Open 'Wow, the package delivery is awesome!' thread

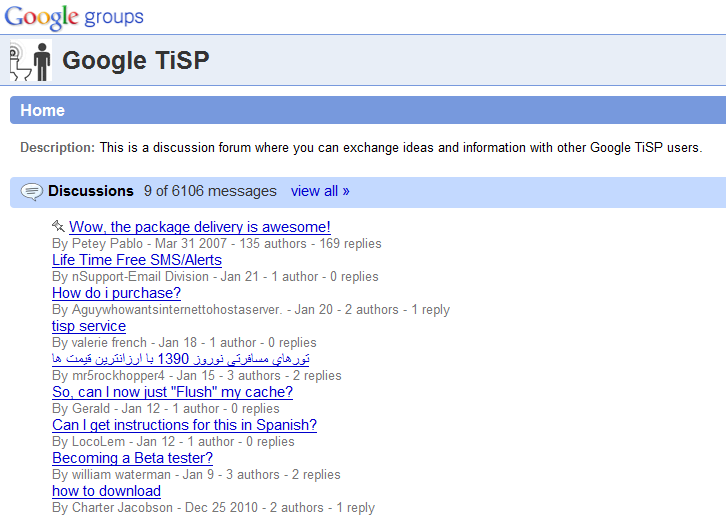coord(199,227)
